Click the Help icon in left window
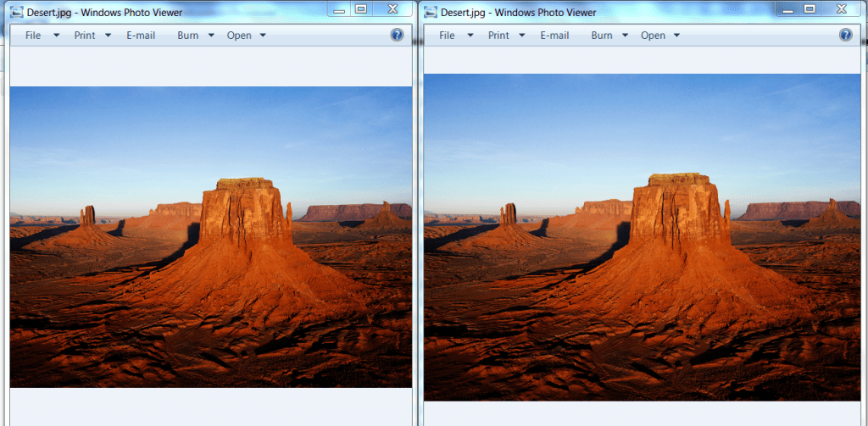868x426 pixels. (x=397, y=35)
